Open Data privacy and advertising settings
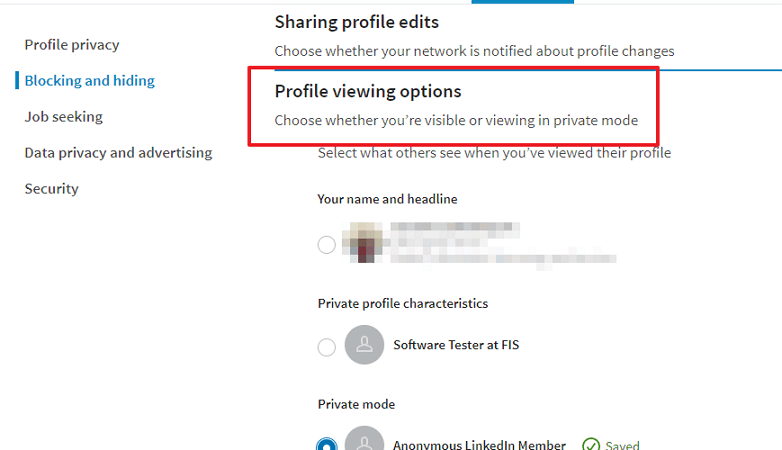Screen dimensions: 782x450 [118, 153]
